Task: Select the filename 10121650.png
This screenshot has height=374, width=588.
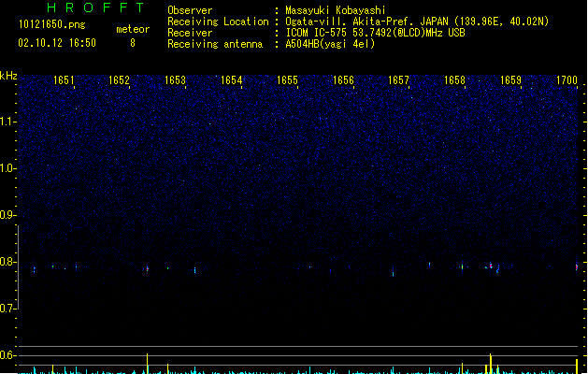Action: (52, 24)
